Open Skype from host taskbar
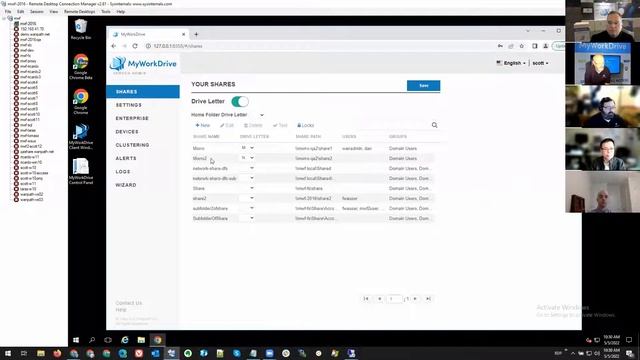 pos(237,353)
